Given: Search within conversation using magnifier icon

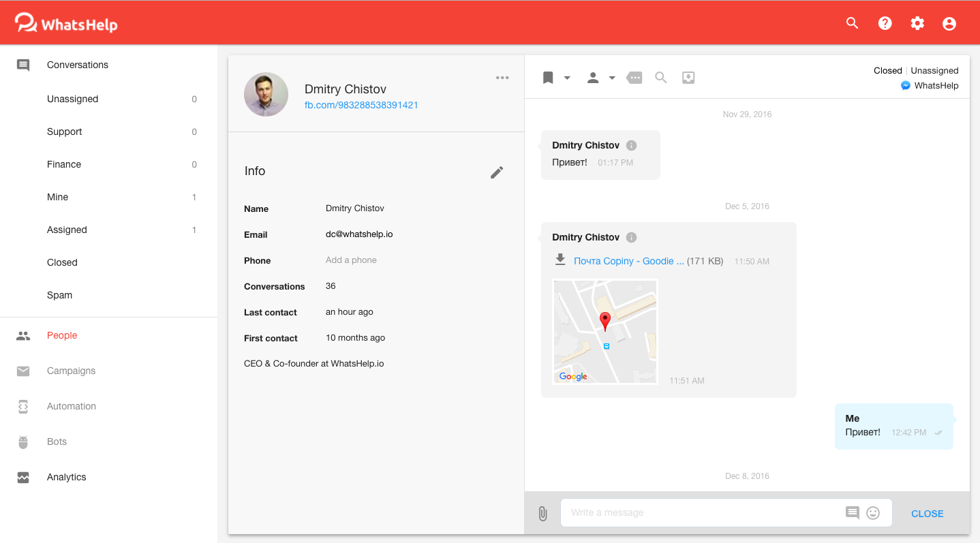Looking at the screenshot, I should (660, 78).
